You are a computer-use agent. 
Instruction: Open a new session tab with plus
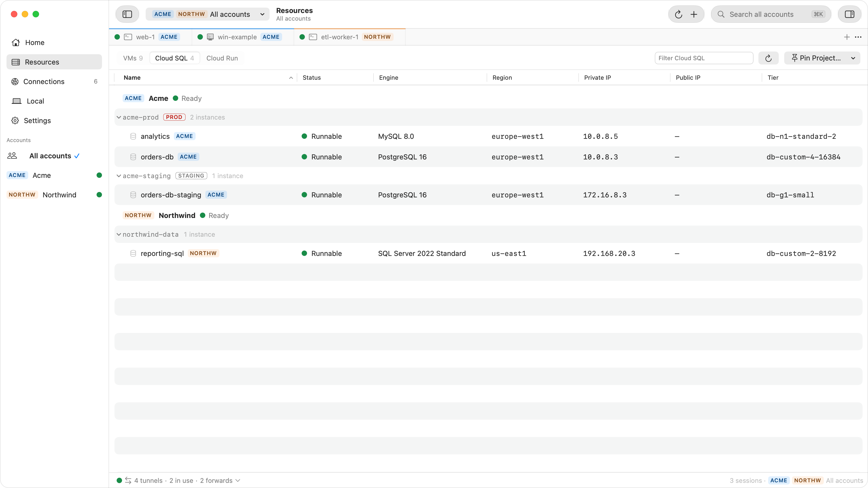[846, 37]
